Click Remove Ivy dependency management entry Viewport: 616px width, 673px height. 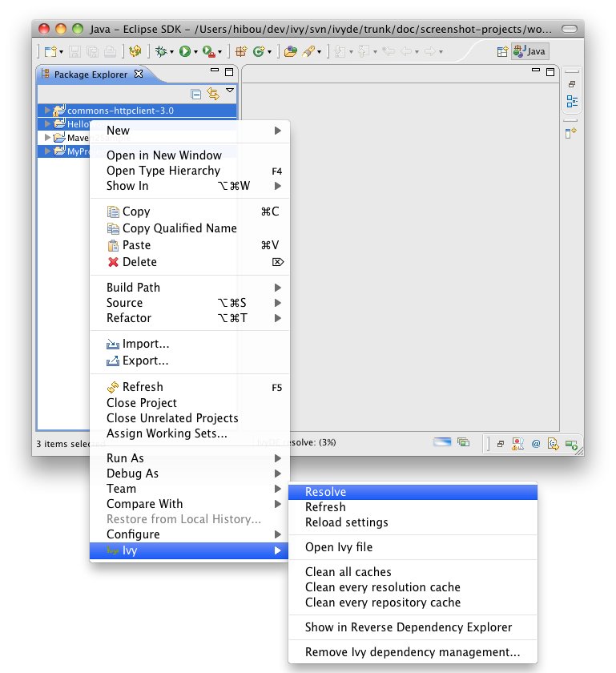click(413, 652)
